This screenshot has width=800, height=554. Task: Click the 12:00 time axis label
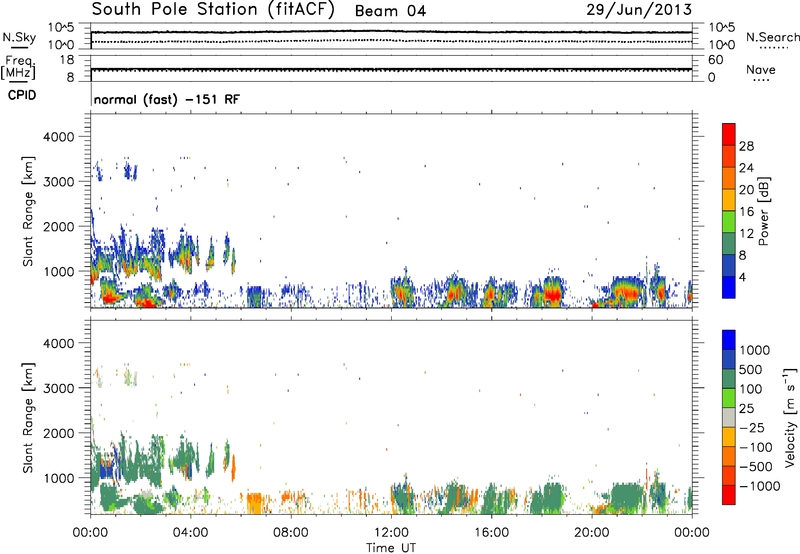coord(391,533)
